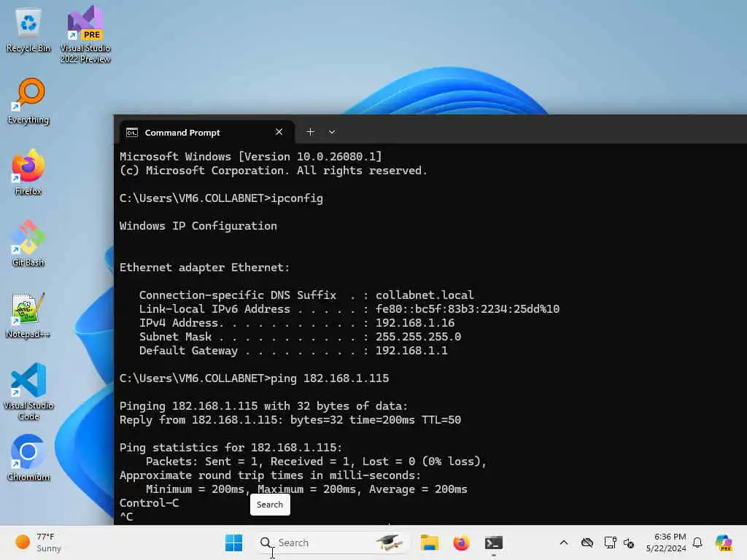Select the Command Prompt tab
The width and height of the screenshot is (747, 560).
(205, 133)
